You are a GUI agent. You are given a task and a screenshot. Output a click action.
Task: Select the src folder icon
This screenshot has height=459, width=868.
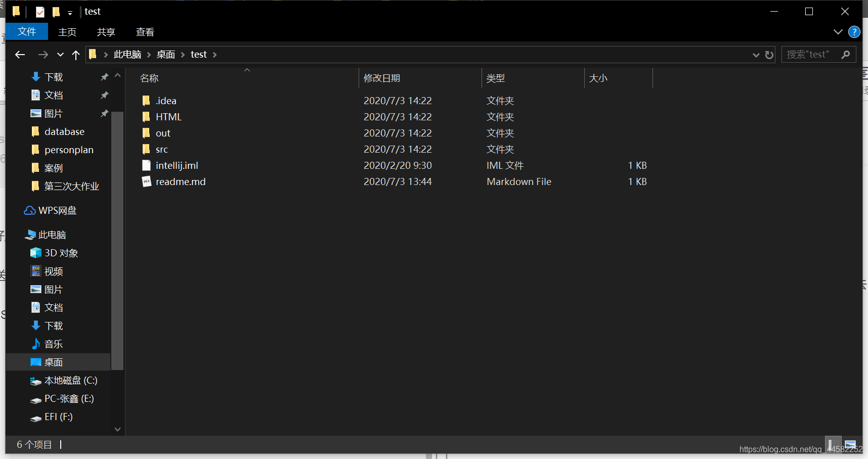[146, 149]
